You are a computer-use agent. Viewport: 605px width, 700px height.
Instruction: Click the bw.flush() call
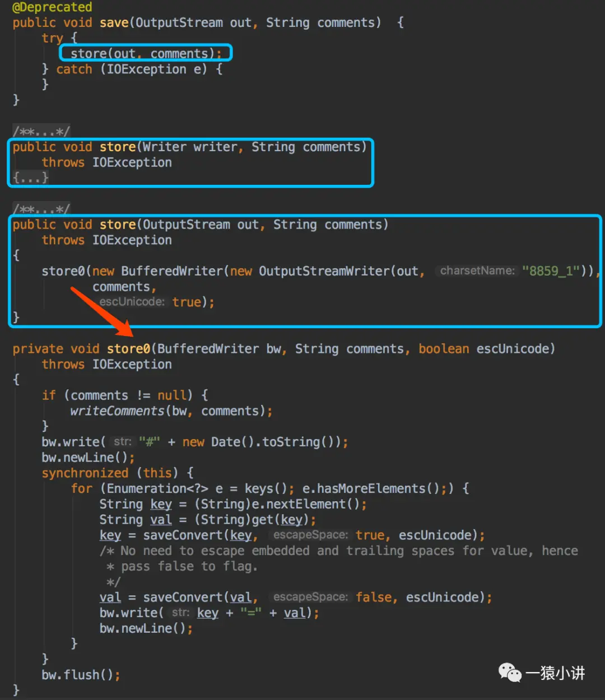pos(81,675)
